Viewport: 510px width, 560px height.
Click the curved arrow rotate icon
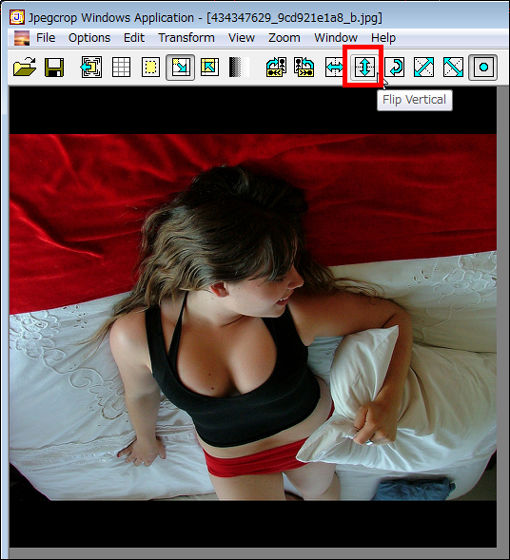click(x=395, y=67)
